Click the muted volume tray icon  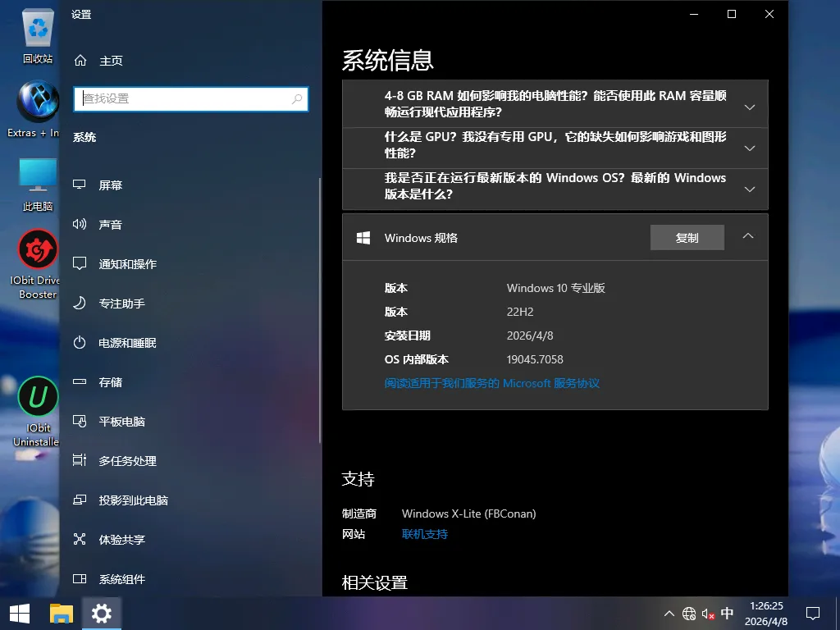click(708, 614)
